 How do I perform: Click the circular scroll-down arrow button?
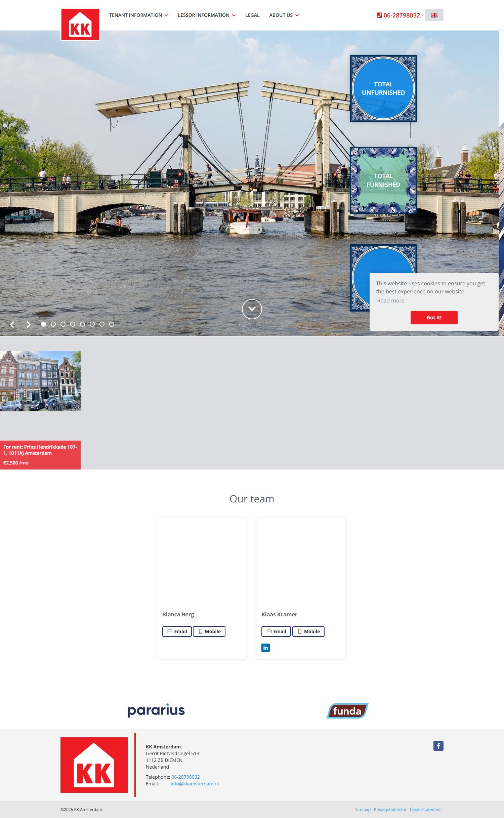pos(252,309)
